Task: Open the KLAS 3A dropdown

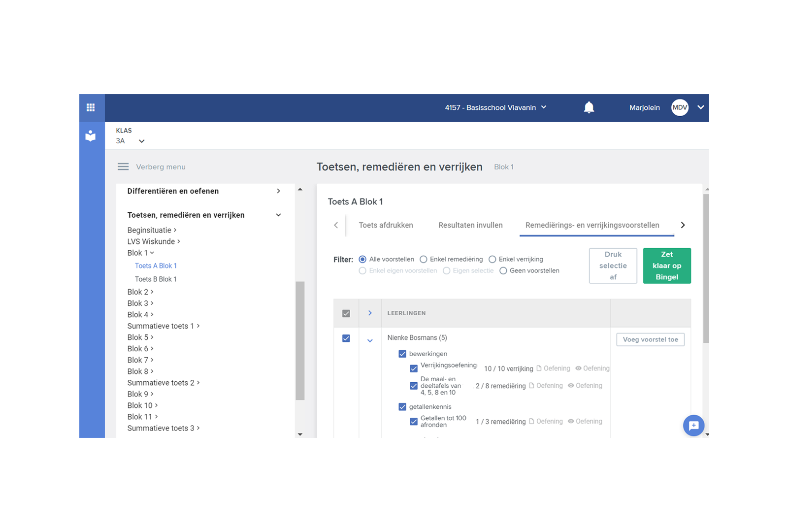Action: tap(130, 141)
